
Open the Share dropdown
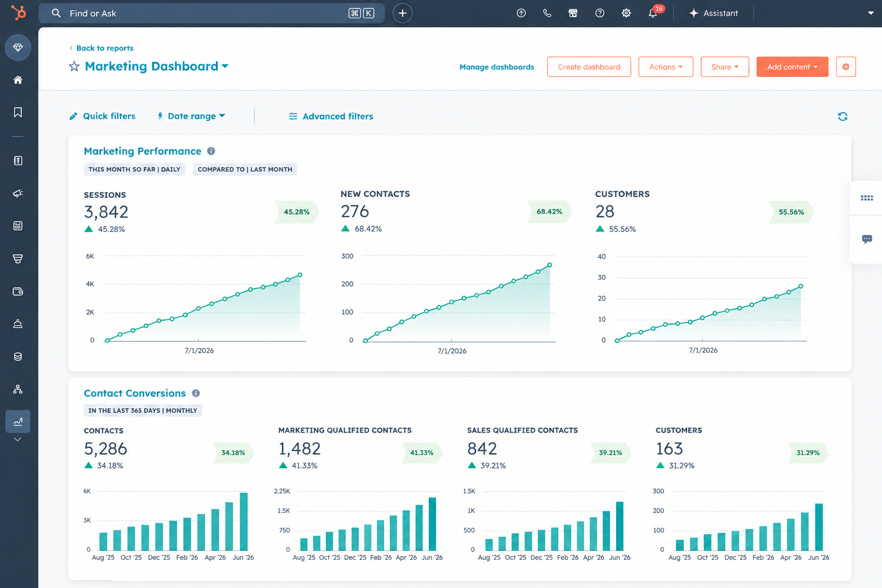point(725,67)
